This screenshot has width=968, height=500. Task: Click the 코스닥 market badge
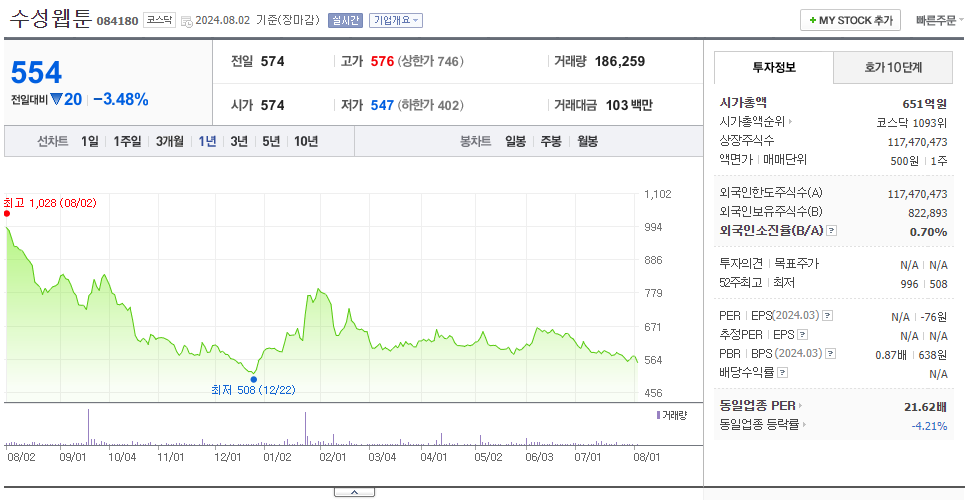tap(159, 20)
